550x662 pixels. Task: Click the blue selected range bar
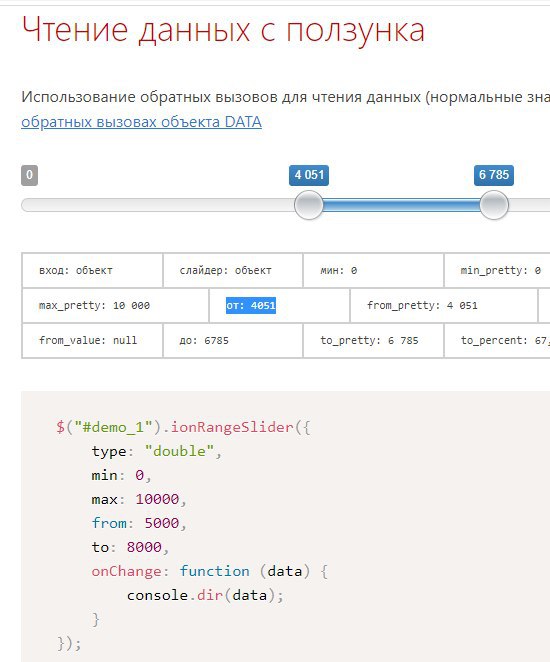[401, 205]
